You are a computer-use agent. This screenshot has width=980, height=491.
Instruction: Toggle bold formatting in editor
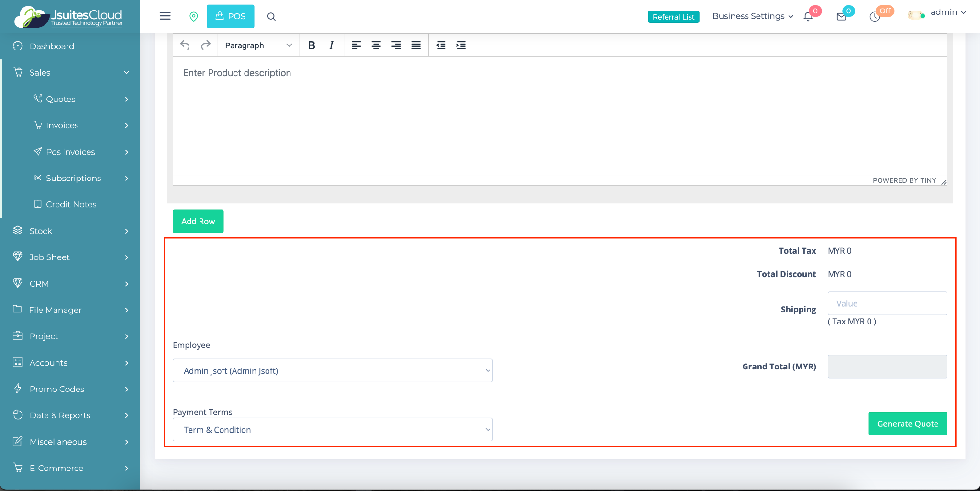pyautogui.click(x=312, y=45)
